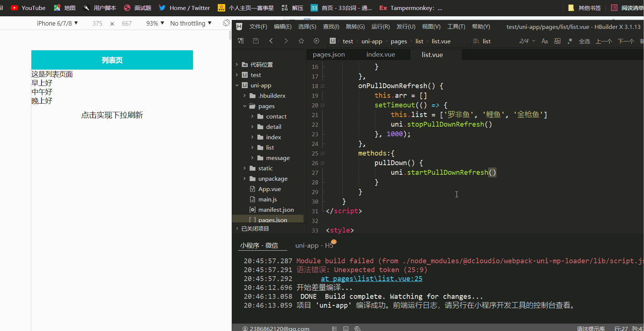Open the 选择(S) menu

pos(307,27)
